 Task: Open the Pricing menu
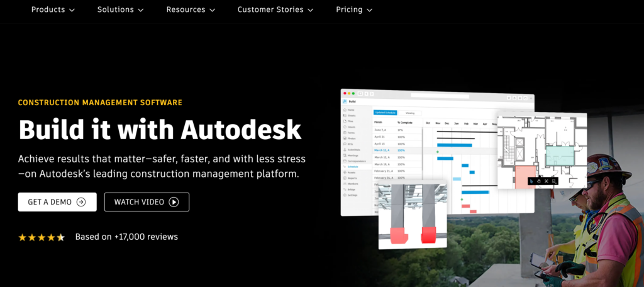[354, 9]
